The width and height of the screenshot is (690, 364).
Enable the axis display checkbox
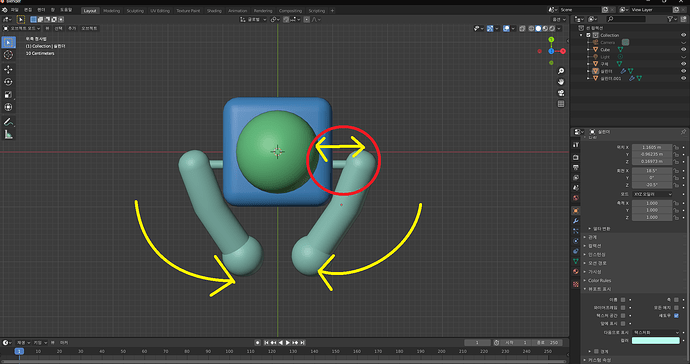[x=676, y=300]
